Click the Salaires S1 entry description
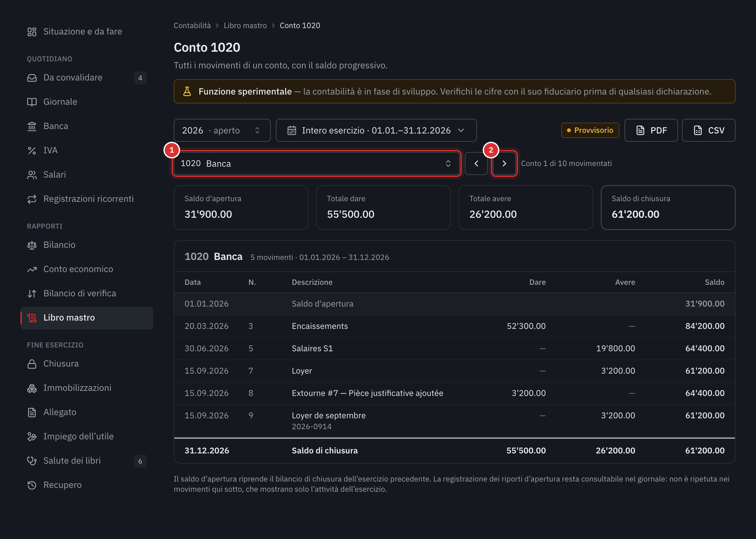Screen dimensions: 756x539 click(x=312, y=348)
